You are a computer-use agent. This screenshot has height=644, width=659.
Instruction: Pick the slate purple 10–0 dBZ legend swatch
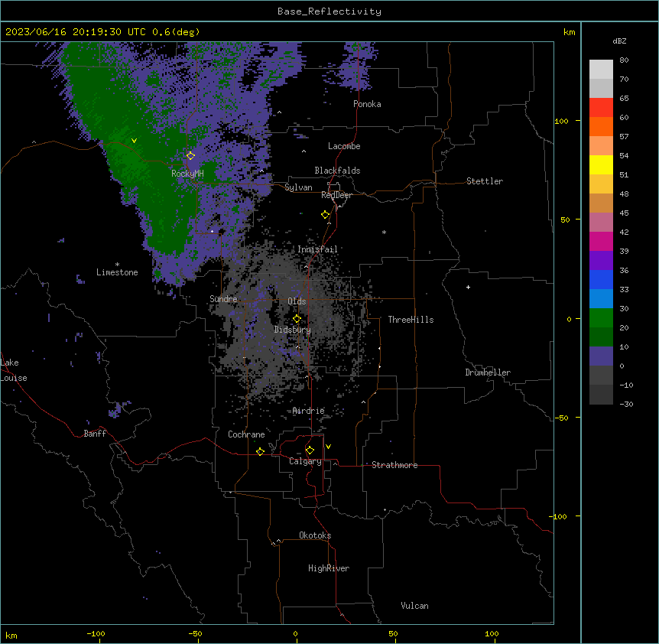601,356
